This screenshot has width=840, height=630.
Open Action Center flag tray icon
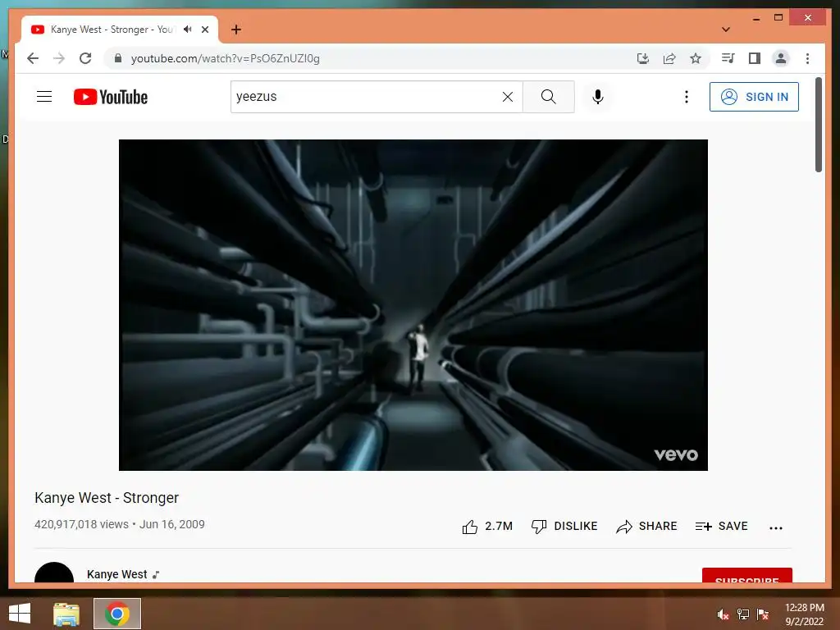(x=763, y=614)
